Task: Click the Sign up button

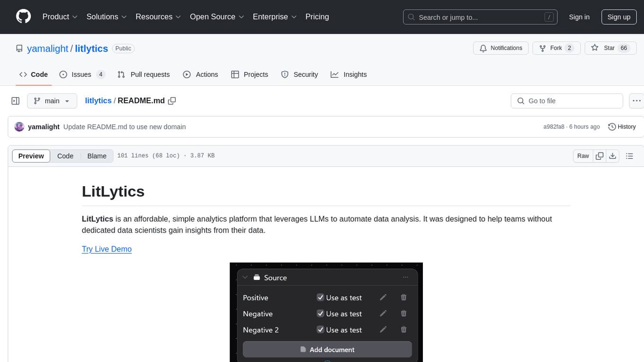Action: click(x=619, y=17)
